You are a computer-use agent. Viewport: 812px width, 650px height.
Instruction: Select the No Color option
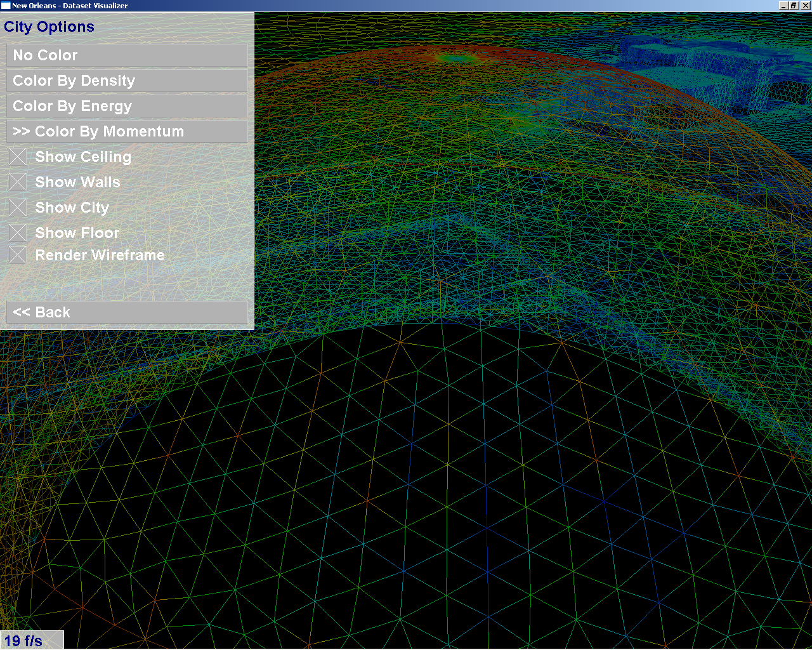pyautogui.click(x=127, y=55)
